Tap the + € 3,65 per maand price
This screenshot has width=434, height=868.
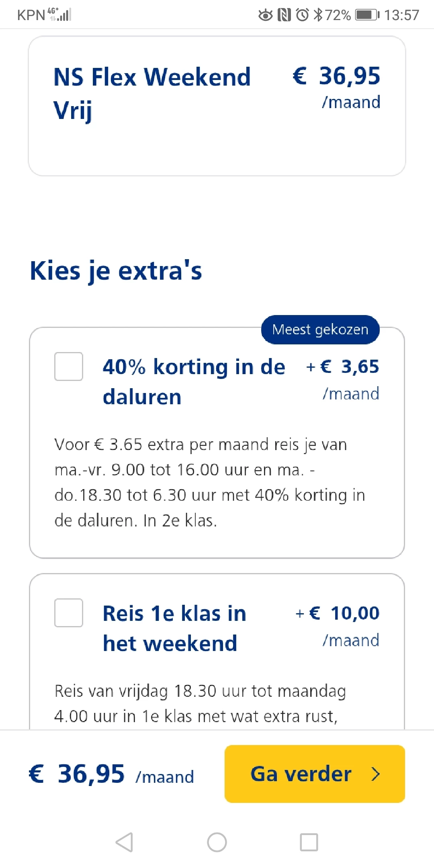342,379
